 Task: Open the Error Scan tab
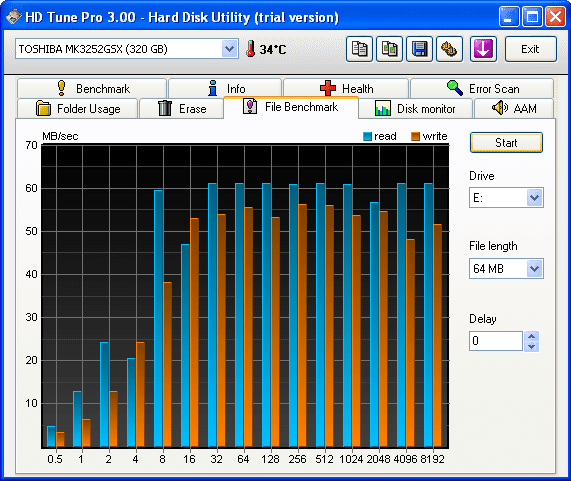point(482,88)
